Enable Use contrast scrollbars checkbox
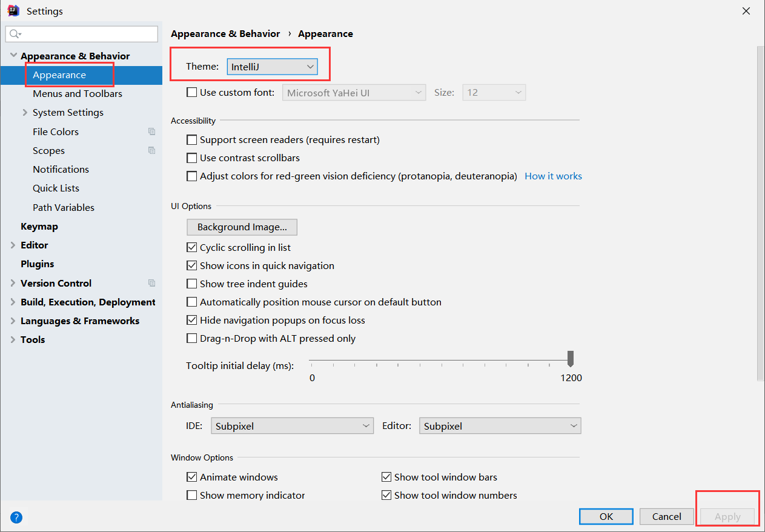The image size is (765, 532). tap(191, 158)
